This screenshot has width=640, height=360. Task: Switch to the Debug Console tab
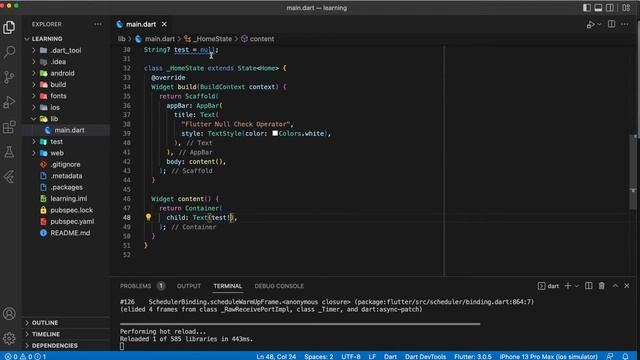279,286
